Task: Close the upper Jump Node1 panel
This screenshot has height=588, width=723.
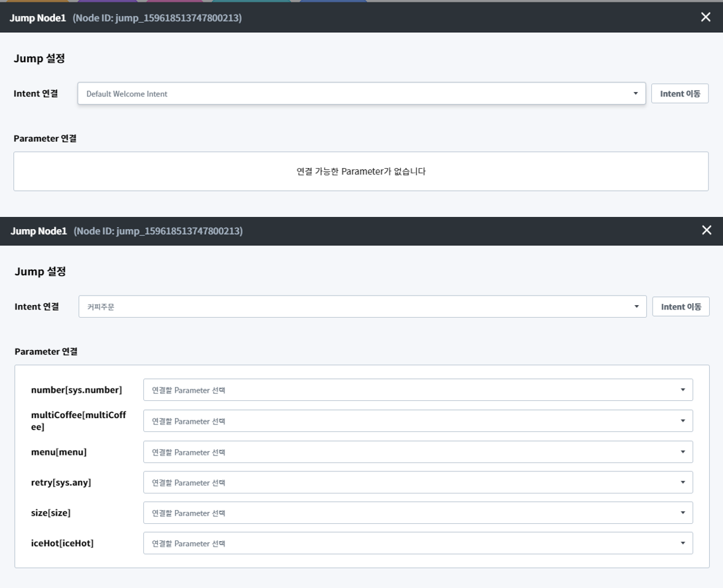Action: (705, 17)
